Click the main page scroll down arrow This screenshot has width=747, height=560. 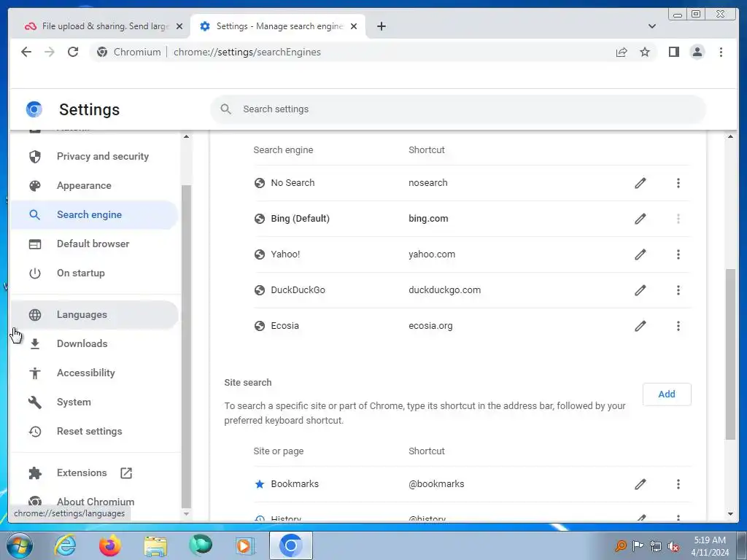(730, 514)
